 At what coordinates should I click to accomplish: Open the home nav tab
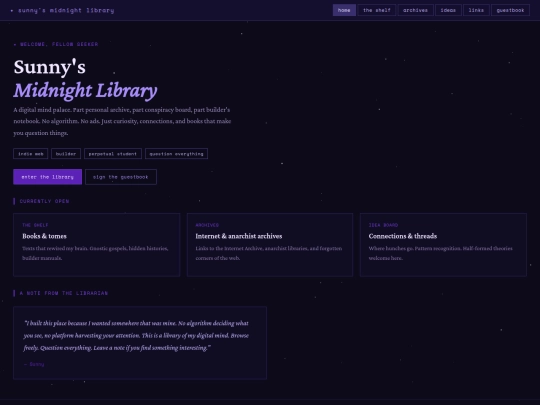[x=344, y=10]
